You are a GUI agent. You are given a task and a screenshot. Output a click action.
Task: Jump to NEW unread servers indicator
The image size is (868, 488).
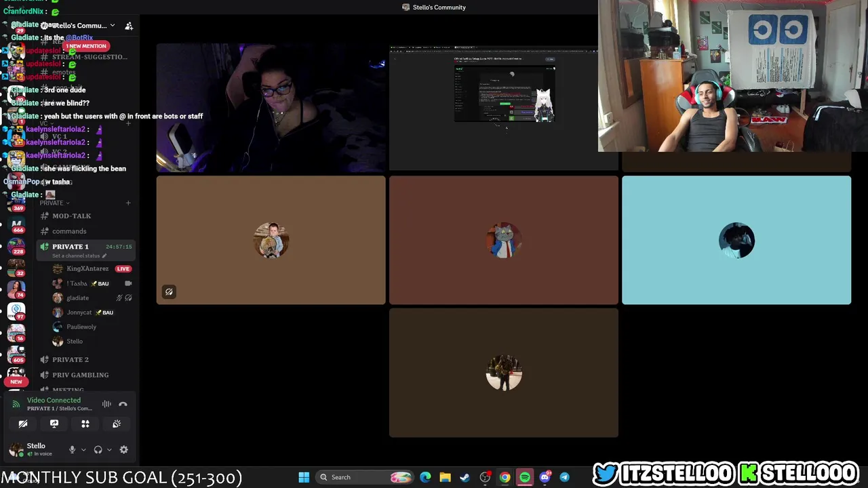pos(16,382)
